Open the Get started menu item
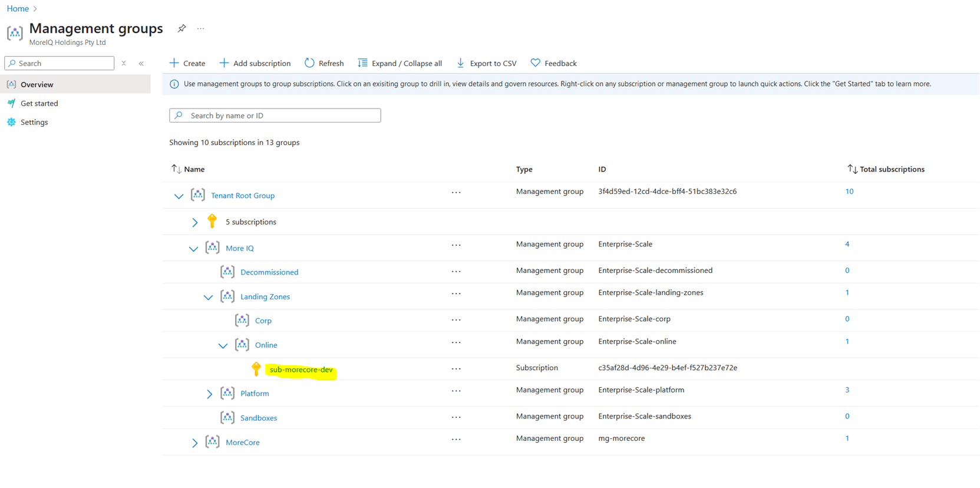980x488 pixels. (x=39, y=103)
